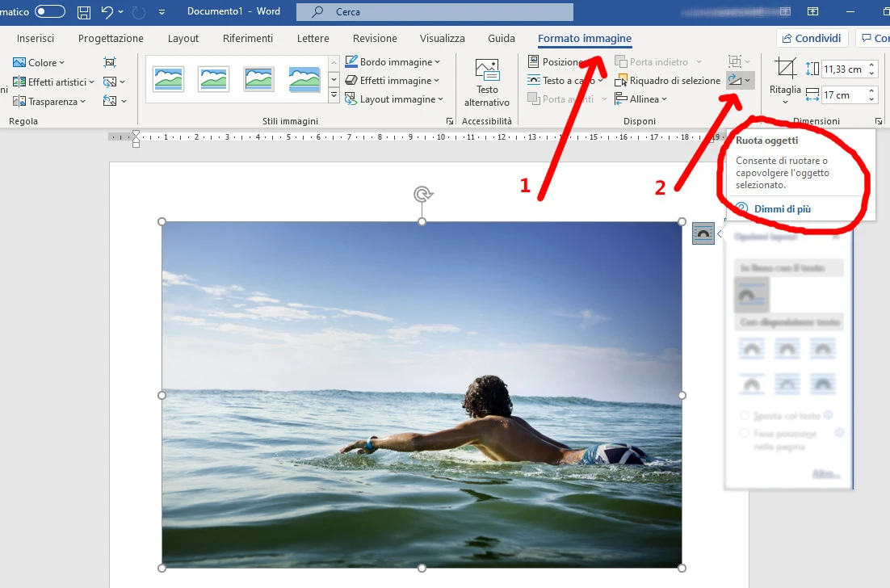Increase the image height stepper value

pos(871,65)
